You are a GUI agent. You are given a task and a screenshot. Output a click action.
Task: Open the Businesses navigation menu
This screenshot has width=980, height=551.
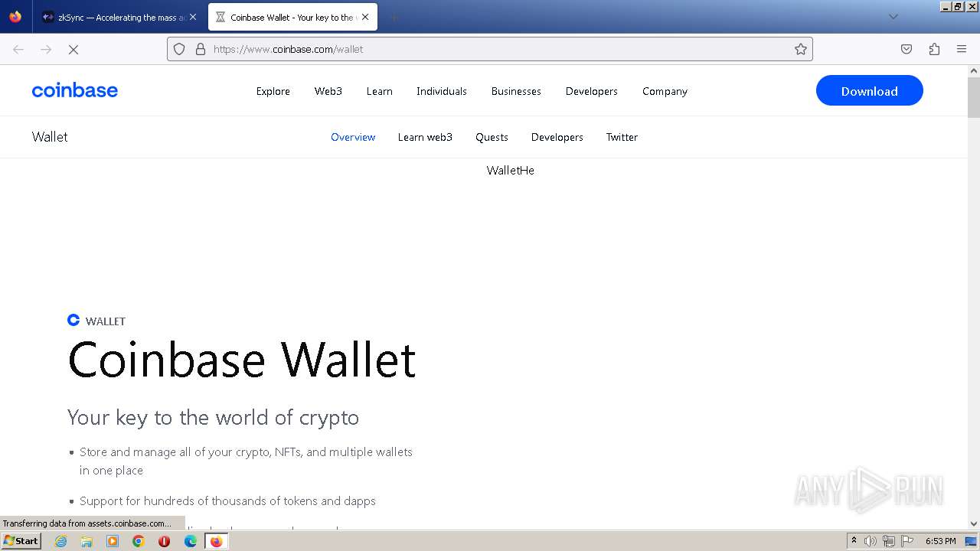[516, 91]
